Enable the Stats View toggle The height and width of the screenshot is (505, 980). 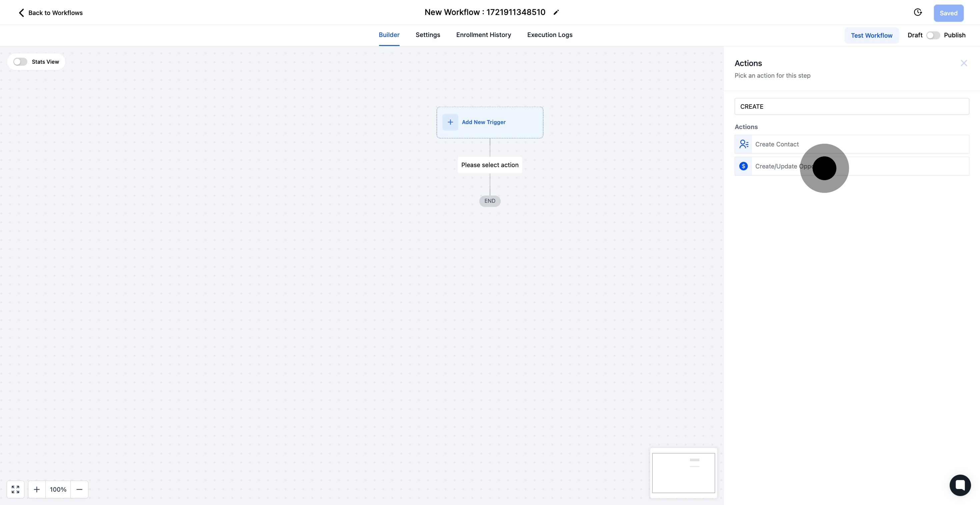point(20,61)
